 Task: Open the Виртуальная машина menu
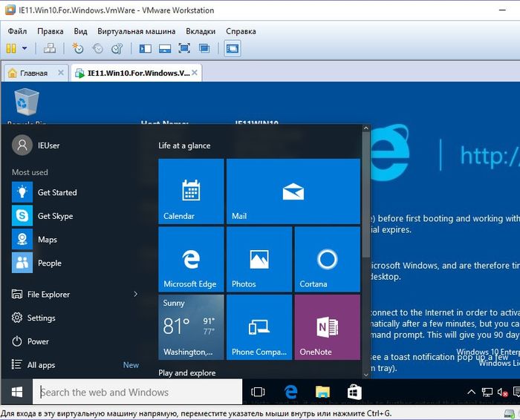tap(136, 31)
